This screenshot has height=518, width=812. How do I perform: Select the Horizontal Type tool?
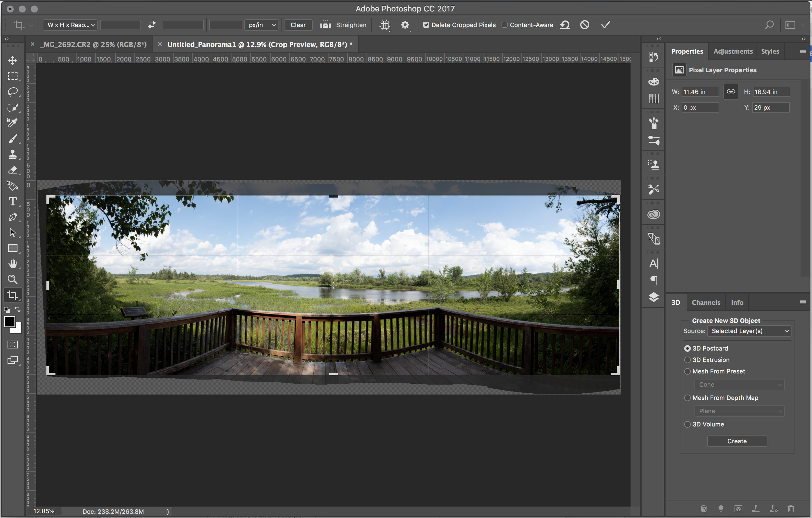coord(13,201)
